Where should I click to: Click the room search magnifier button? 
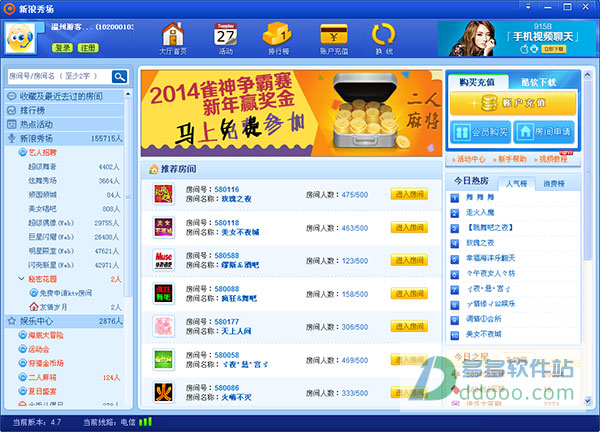(120, 77)
